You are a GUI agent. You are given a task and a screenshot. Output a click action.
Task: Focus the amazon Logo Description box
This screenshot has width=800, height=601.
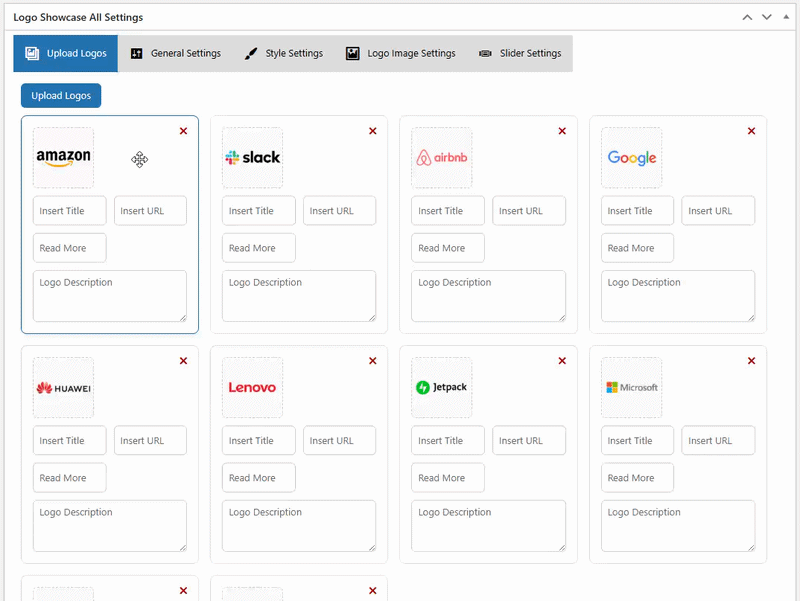pyautogui.click(x=110, y=296)
